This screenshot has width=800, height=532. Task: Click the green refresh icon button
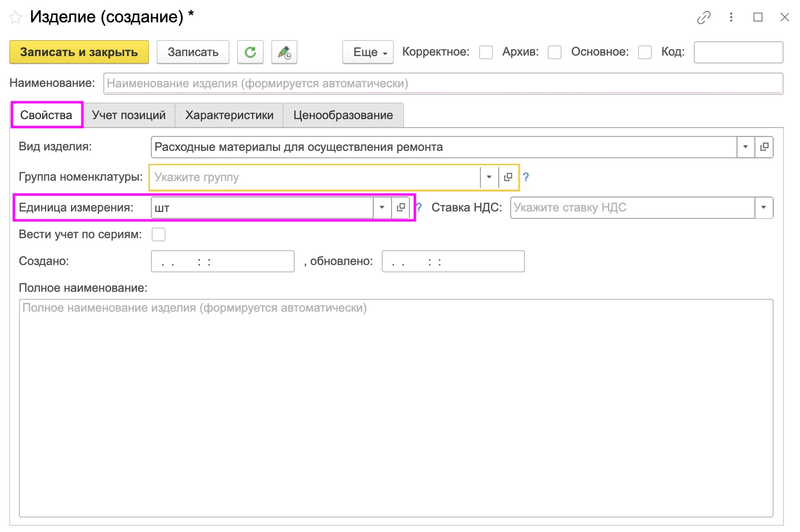coord(250,52)
